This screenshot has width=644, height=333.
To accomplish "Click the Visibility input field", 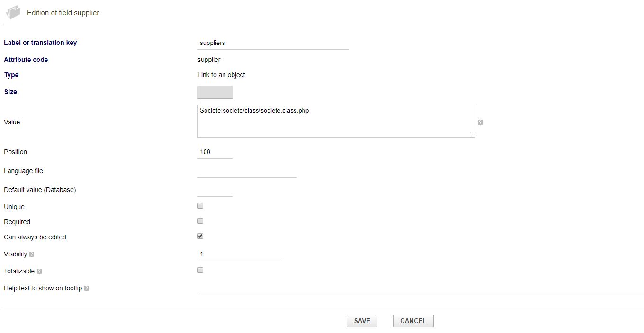I will click(239, 254).
